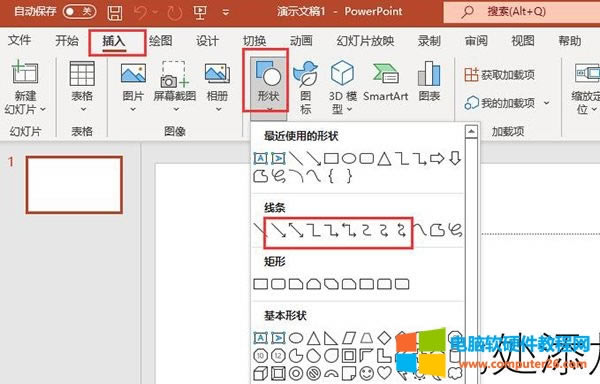Click the 新建幻灯片 icon
The height and width of the screenshot is (384, 600).
click(x=25, y=73)
